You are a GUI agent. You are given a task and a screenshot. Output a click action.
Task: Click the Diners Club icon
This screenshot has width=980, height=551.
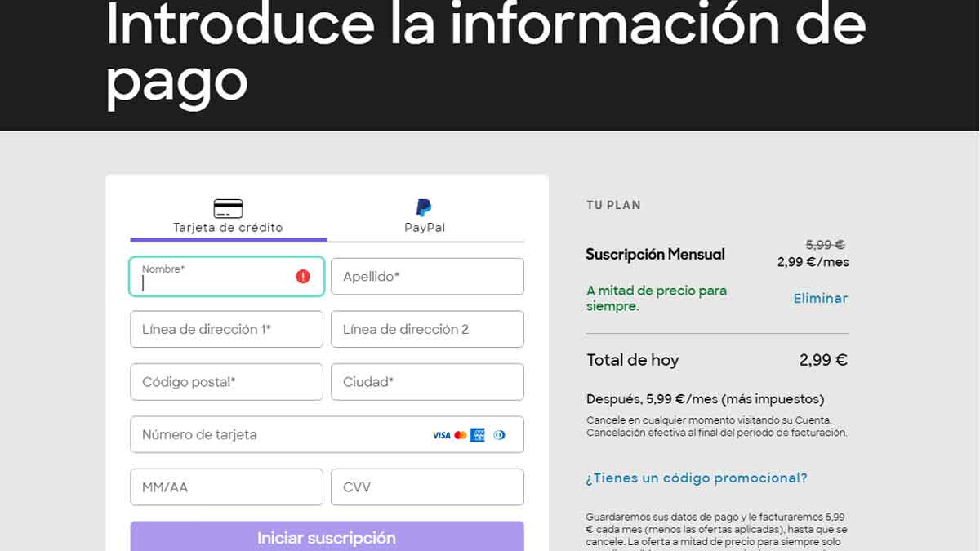tap(499, 435)
